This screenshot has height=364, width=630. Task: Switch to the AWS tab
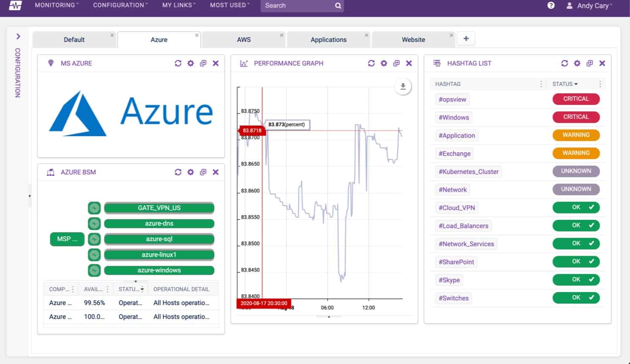pos(244,40)
